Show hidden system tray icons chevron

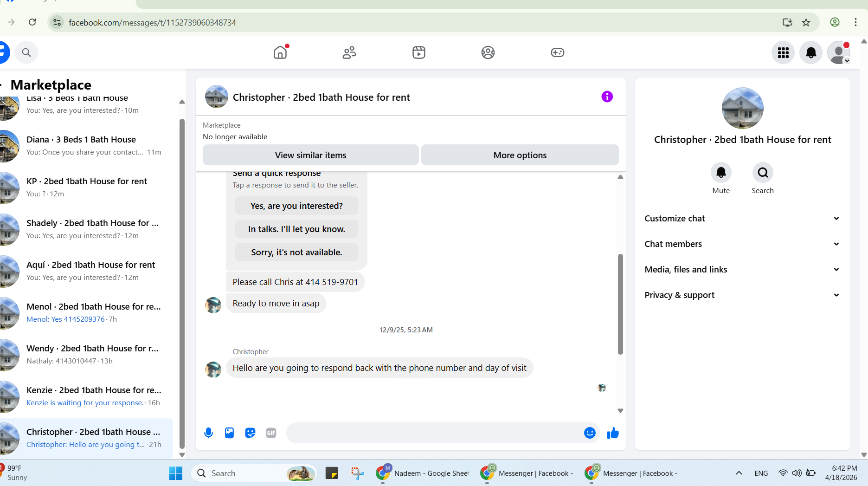[739, 473]
